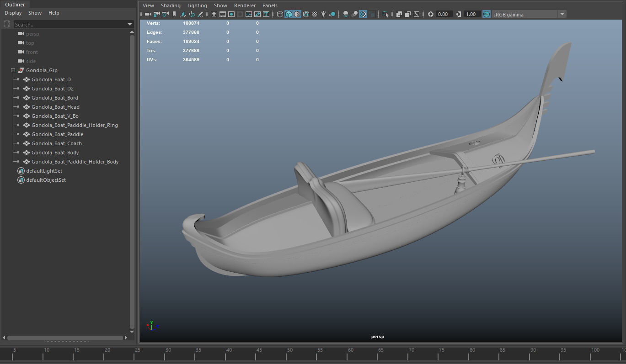
Task: Open the viewport Shading menu
Action: (x=171, y=5)
